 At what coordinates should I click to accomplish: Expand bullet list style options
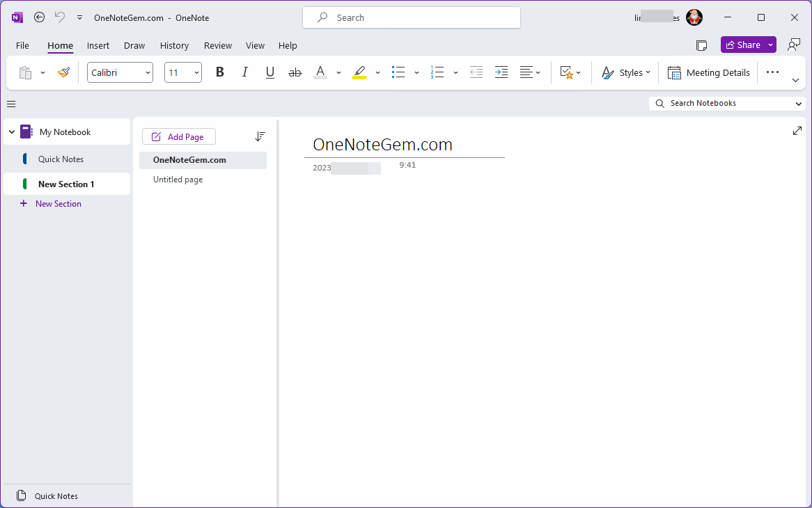point(416,73)
